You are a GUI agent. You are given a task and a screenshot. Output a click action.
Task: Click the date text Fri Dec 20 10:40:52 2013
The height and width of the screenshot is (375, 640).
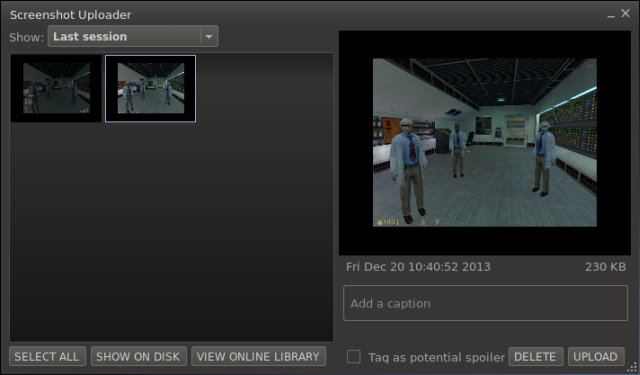(x=418, y=267)
